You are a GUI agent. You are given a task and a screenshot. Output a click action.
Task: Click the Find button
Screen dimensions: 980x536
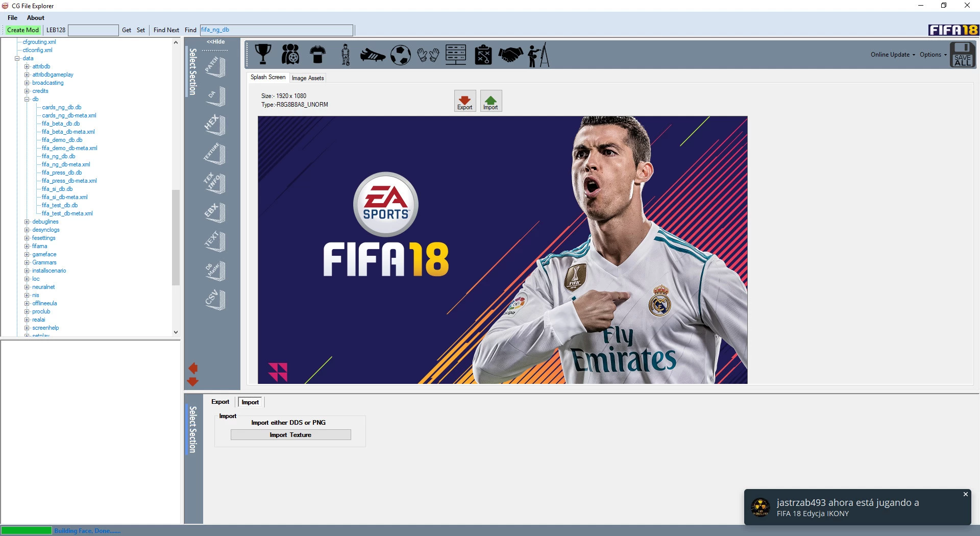190,30
